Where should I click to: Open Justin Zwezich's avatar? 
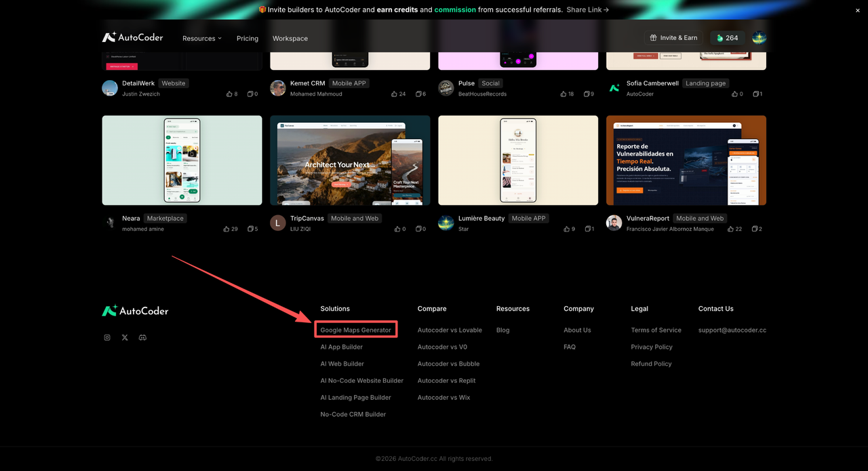coord(110,88)
